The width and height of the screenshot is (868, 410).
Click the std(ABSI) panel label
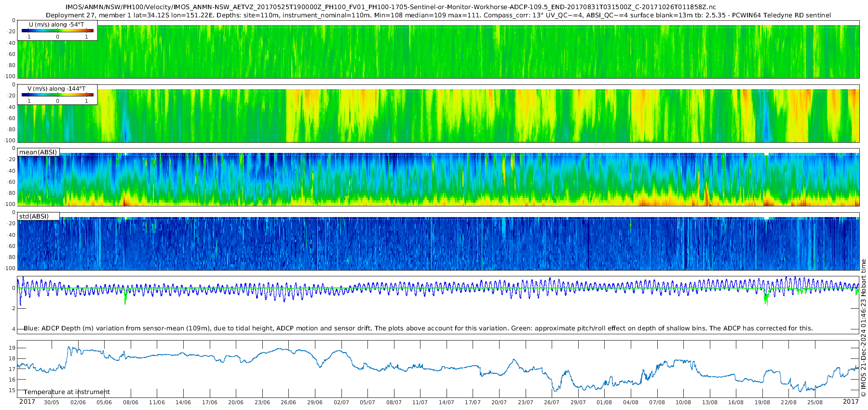click(x=34, y=216)
